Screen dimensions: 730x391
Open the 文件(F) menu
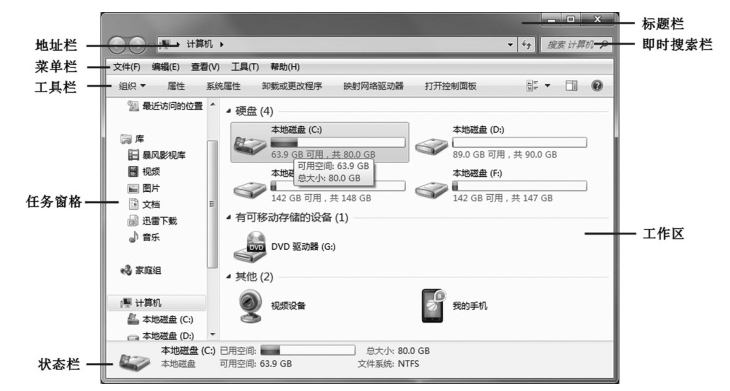127,67
